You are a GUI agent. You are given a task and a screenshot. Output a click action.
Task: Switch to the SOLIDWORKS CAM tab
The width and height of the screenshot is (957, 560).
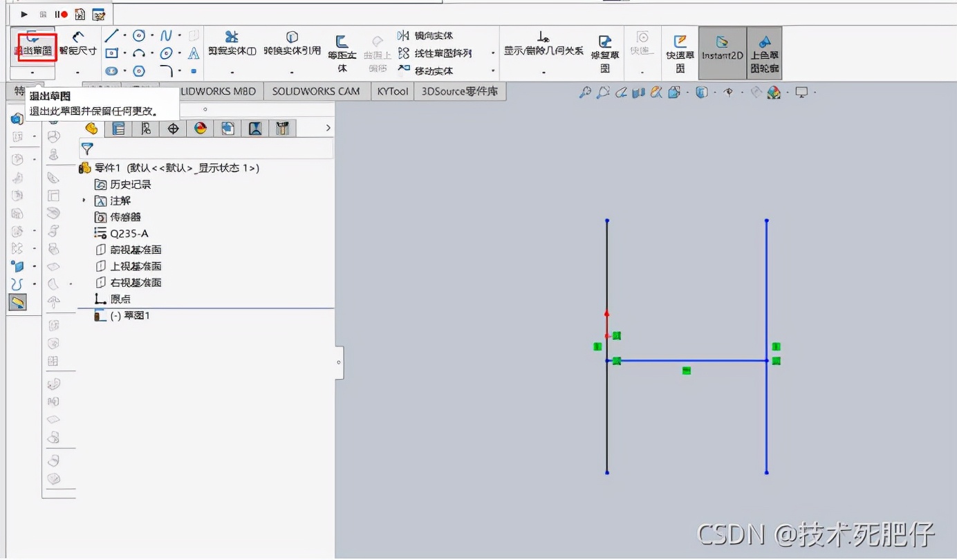coord(315,91)
